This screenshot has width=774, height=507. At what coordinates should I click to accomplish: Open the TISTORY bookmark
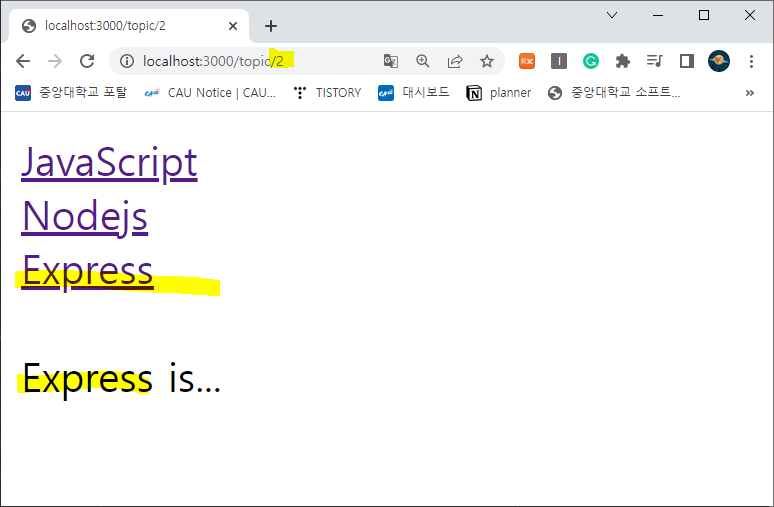point(327,93)
